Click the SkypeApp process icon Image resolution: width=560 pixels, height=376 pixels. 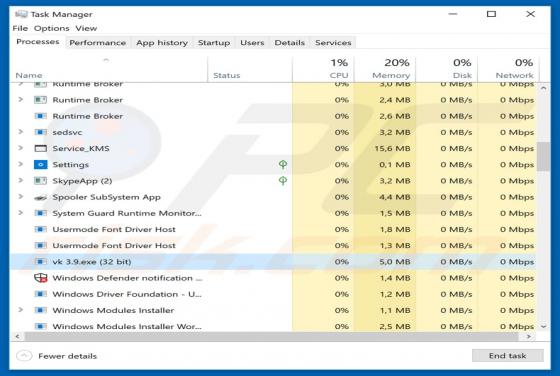[x=40, y=181]
